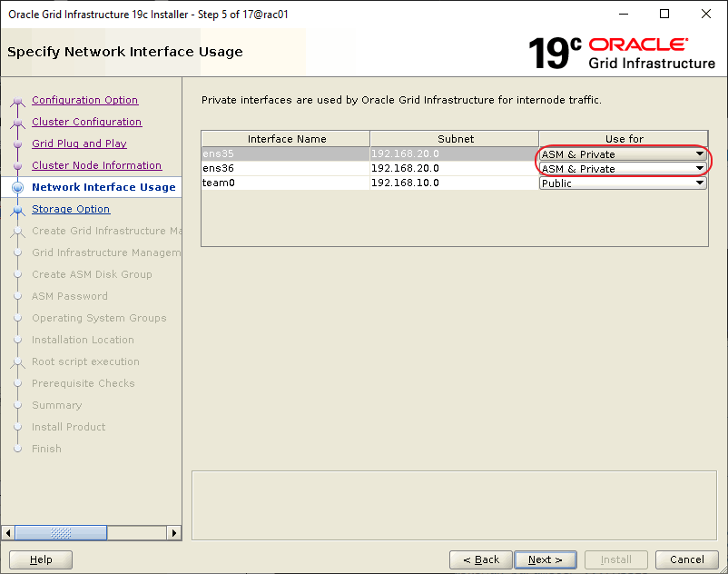
Task: Click the Prerequisite Checks step
Action: click(84, 383)
